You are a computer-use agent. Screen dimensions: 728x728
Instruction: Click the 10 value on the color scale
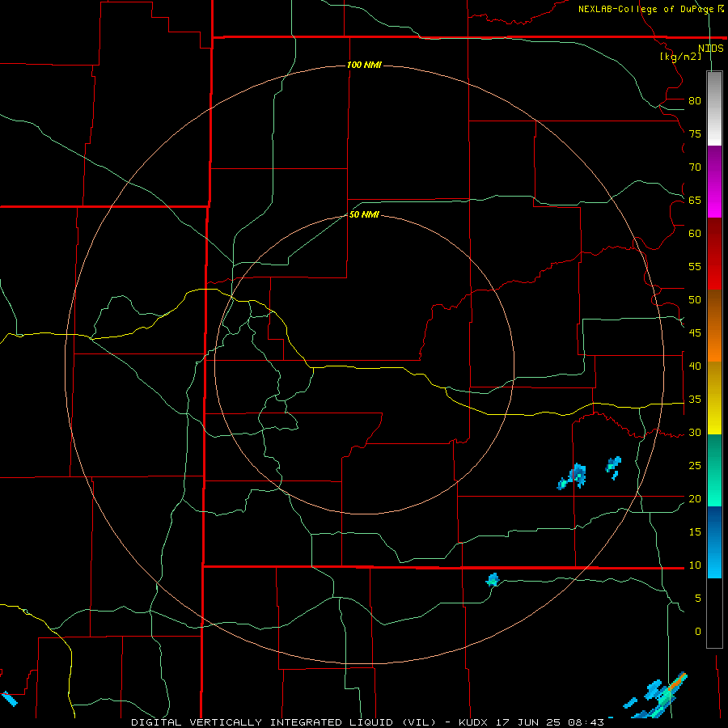click(695, 565)
